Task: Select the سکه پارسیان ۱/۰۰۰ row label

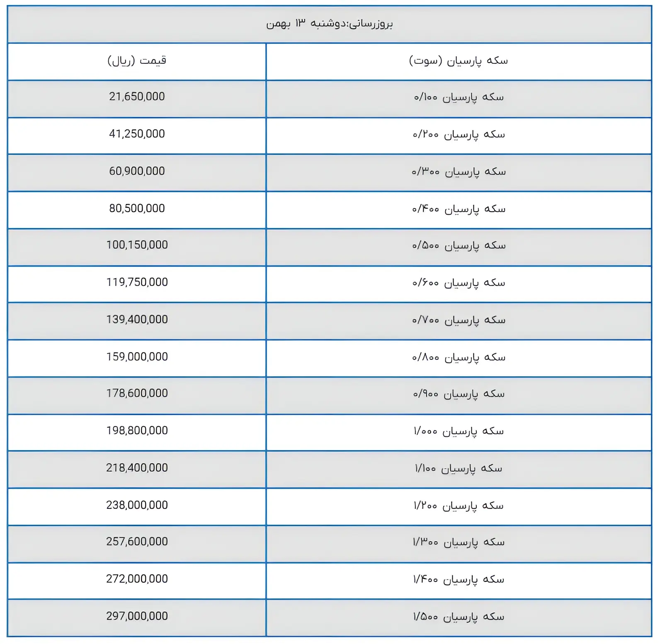Action: [x=459, y=431]
